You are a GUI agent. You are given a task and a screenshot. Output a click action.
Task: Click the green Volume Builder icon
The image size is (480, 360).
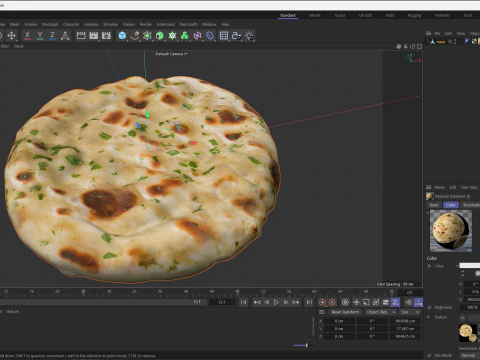point(185,35)
